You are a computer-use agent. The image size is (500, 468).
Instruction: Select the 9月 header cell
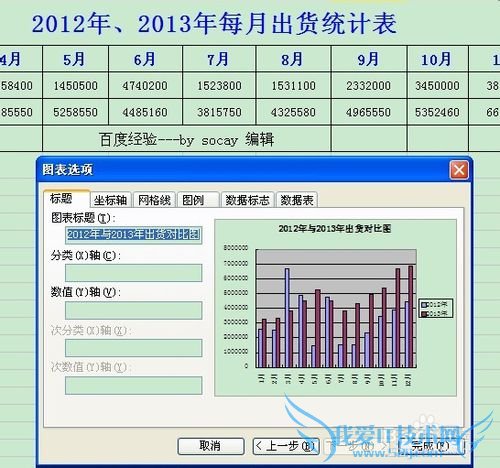(x=369, y=59)
